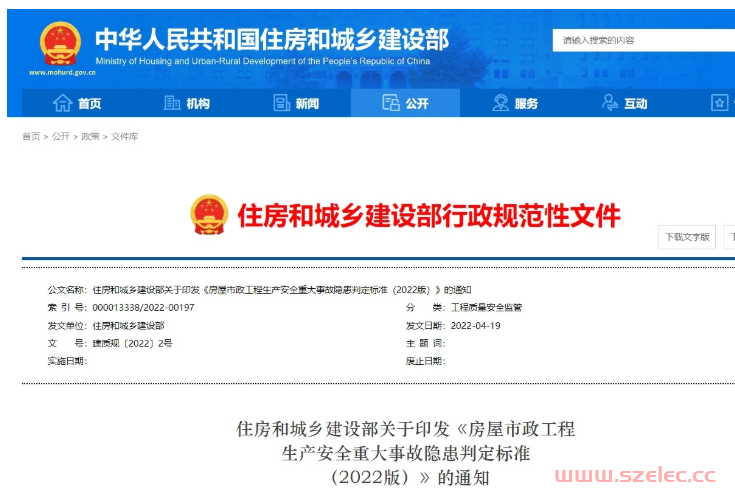Image resolution: width=735 pixels, height=502 pixels.
Task: Click the site title 中华人民共和国住房和城乡建设部
Action: (272, 39)
